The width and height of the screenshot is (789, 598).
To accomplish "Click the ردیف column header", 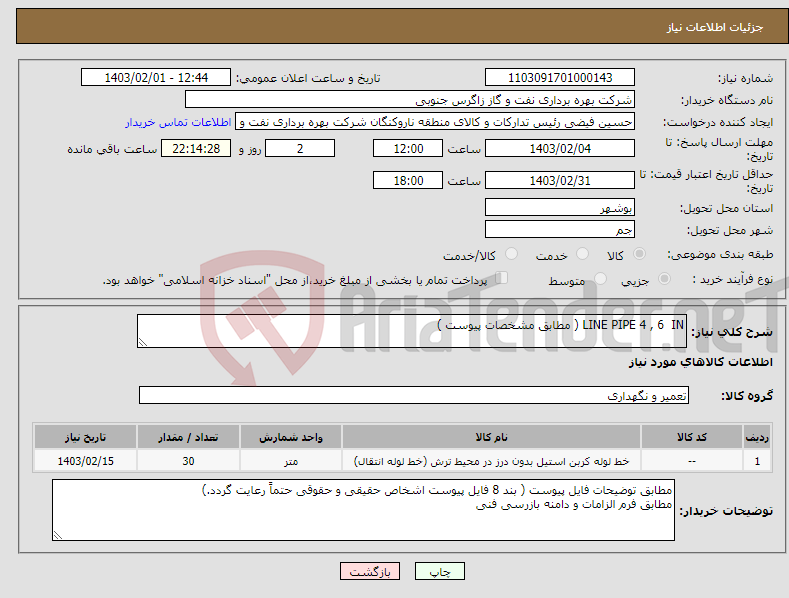I will pos(757,437).
